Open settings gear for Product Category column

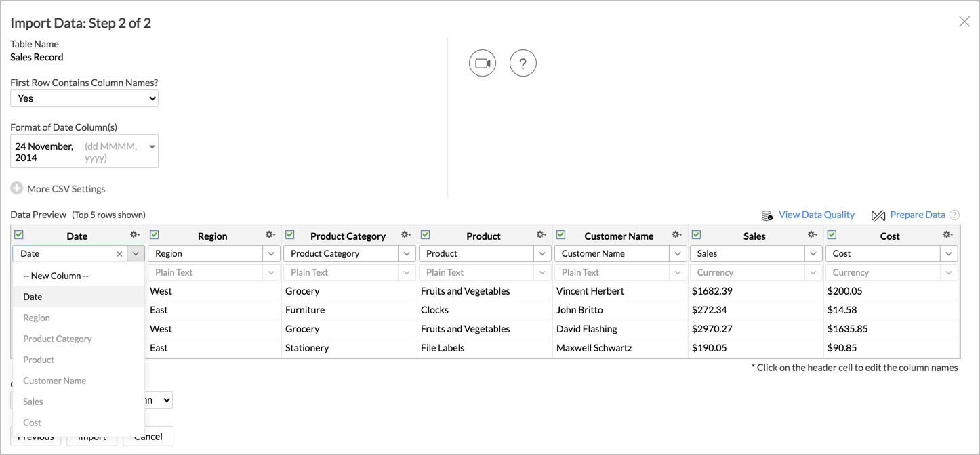405,235
